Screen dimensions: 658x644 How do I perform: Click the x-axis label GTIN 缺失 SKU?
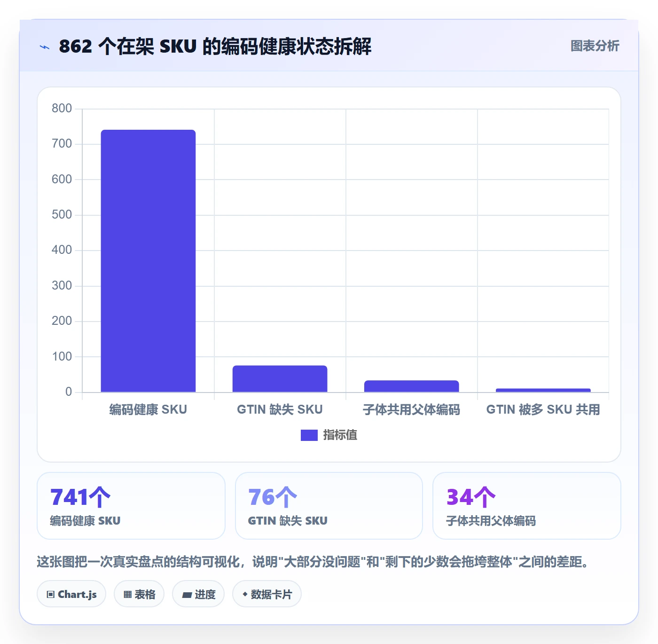(280, 410)
